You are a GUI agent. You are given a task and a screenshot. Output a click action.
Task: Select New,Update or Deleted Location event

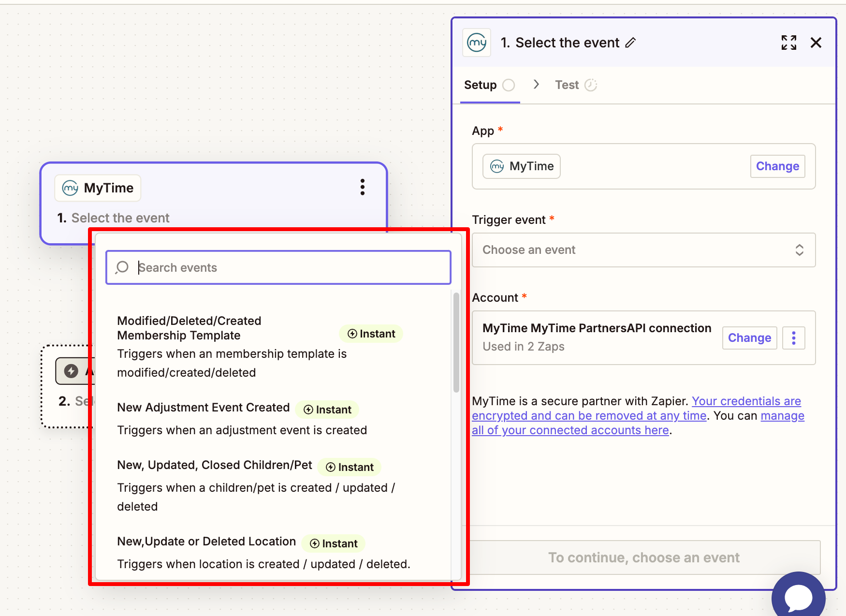[273, 553]
